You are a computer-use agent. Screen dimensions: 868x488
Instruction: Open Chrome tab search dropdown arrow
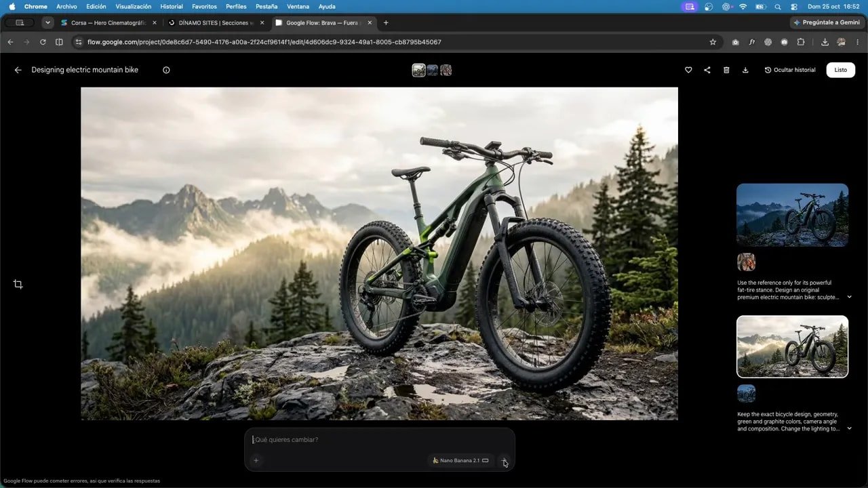point(47,22)
